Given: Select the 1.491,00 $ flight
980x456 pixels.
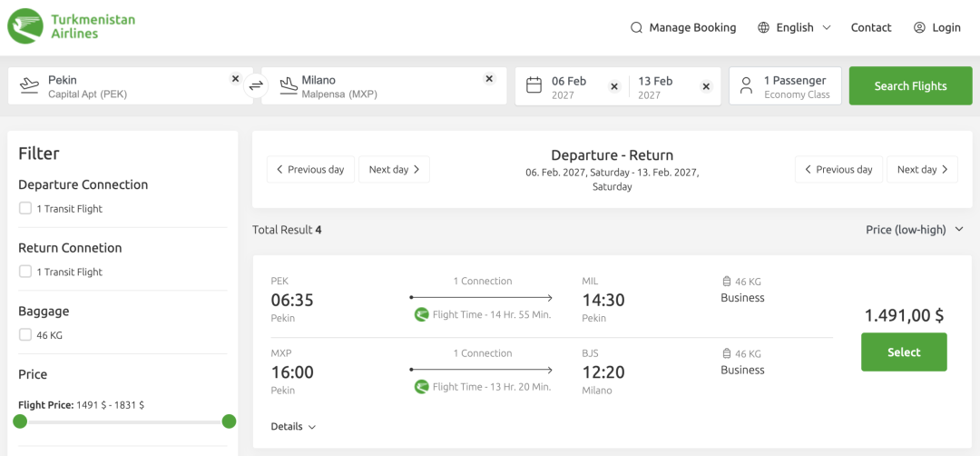Looking at the screenshot, I should [904, 352].
